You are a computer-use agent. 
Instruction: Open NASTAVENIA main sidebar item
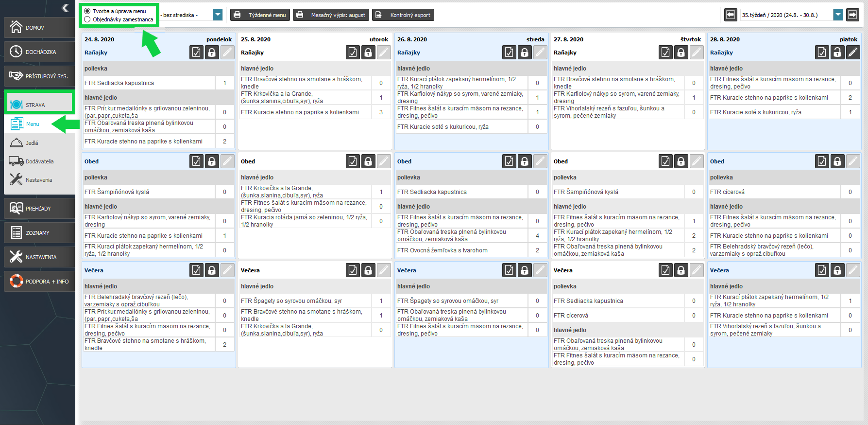coord(39,257)
